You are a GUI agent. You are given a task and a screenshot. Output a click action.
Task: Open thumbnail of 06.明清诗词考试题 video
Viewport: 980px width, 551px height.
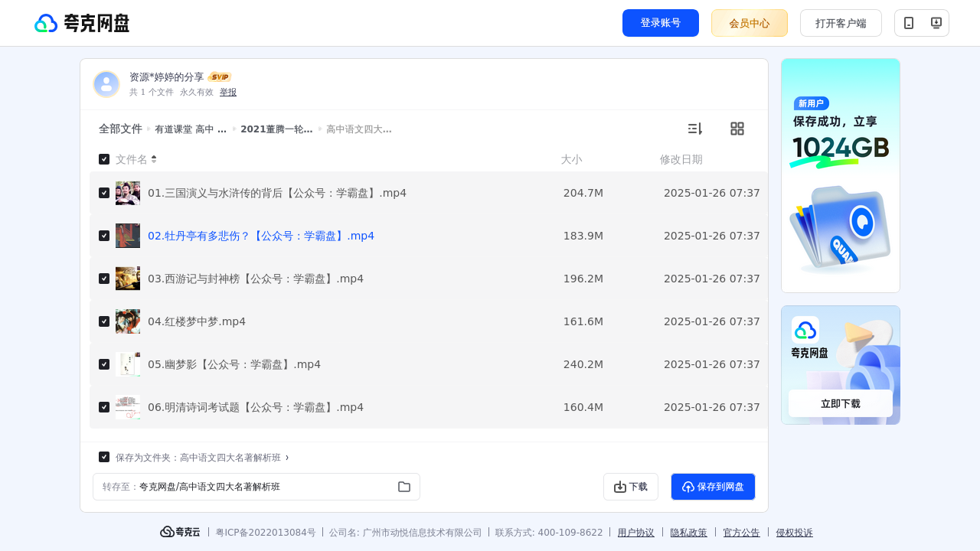(x=128, y=407)
